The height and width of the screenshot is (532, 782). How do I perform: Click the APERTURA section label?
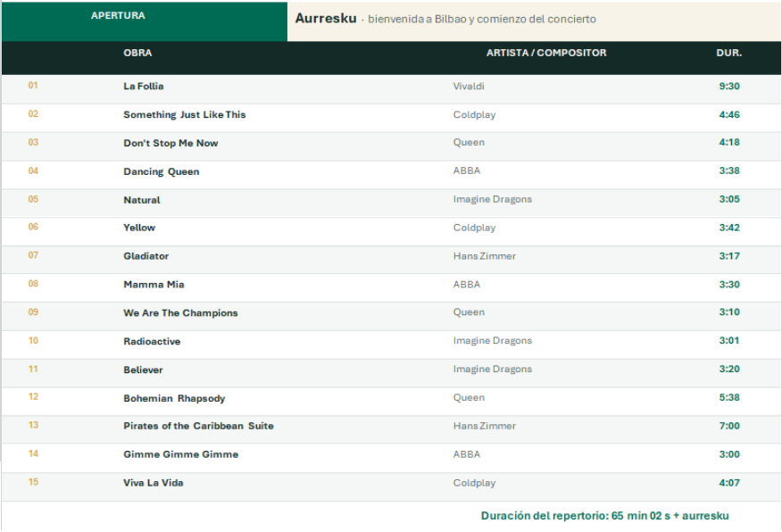pos(118,16)
